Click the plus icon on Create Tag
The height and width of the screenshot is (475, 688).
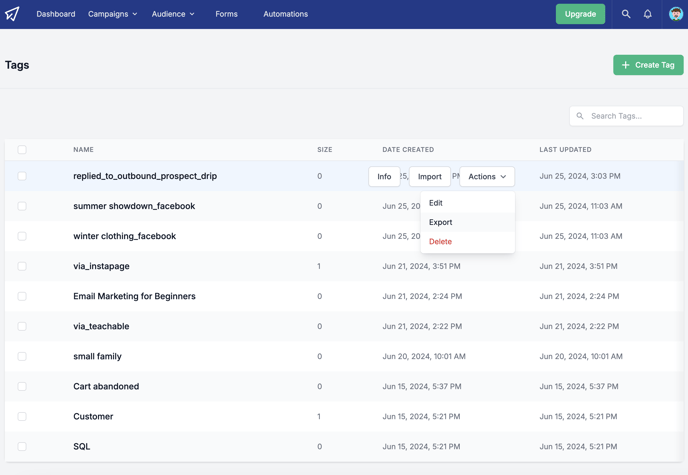point(626,65)
